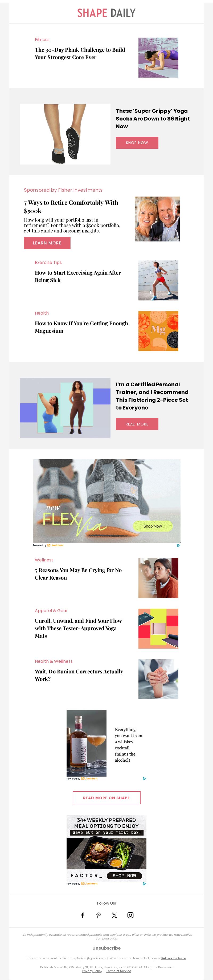Click LEARN MORE for Fisher Investments guide
Screen dimensions: 213x980
[x=47, y=243]
